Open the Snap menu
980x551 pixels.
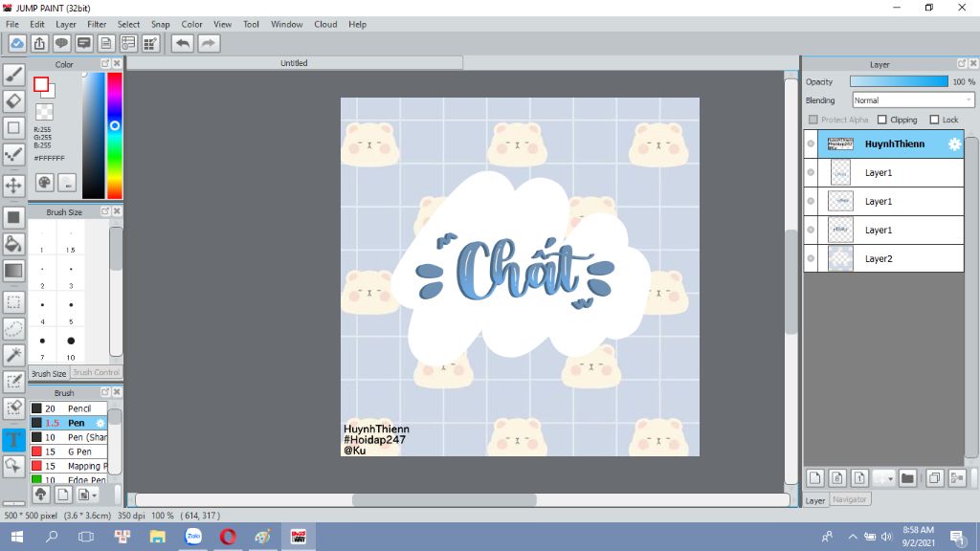click(x=160, y=24)
